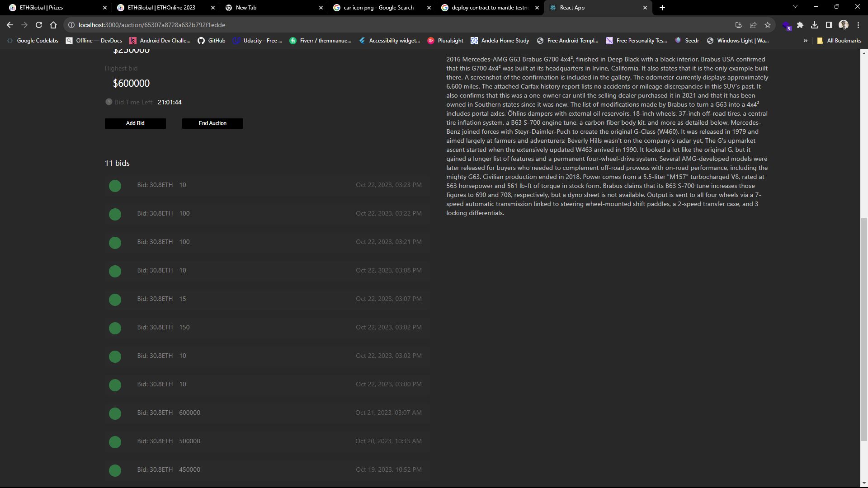Open Free Android Templates bookmark
Viewport: 868px width, 488px height.
(567, 41)
